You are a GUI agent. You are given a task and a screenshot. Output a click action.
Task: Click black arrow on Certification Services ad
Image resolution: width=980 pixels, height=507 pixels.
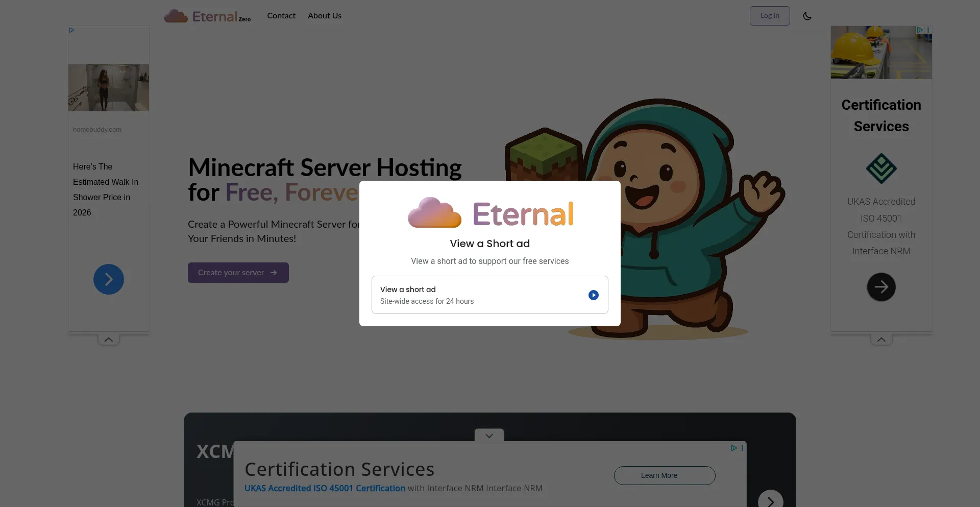[x=881, y=287]
